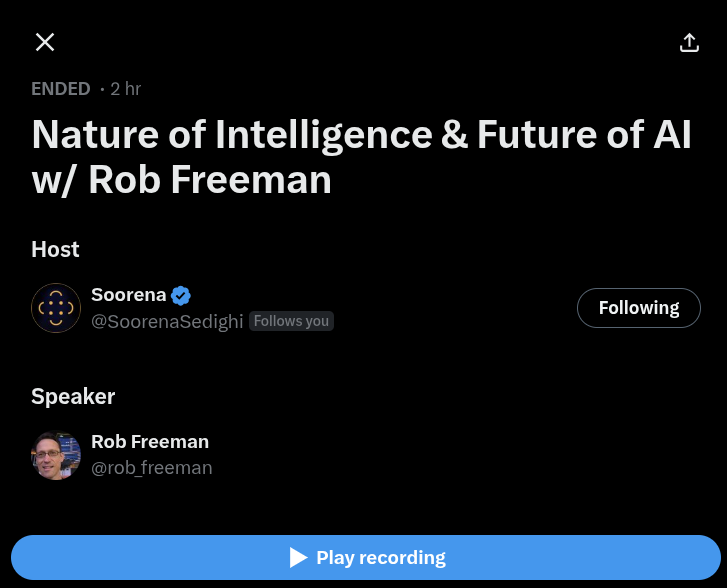Image resolution: width=727 pixels, height=588 pixels.
Task: Click the Rob Freeman speaker name
Action: click(x=150, y=442)
